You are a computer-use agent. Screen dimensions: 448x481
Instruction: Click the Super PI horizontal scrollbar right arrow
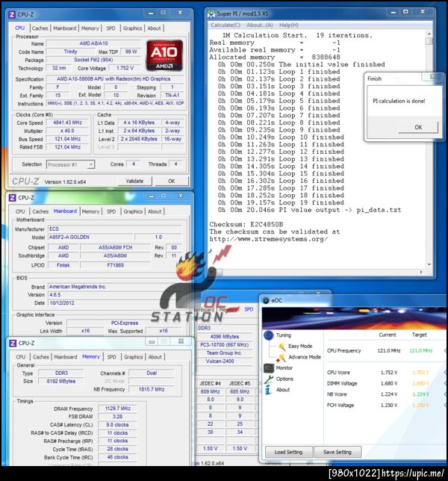point(421,272)
